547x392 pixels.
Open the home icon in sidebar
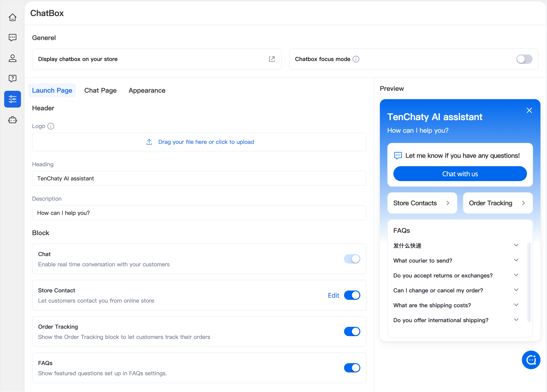coord(13,17)
